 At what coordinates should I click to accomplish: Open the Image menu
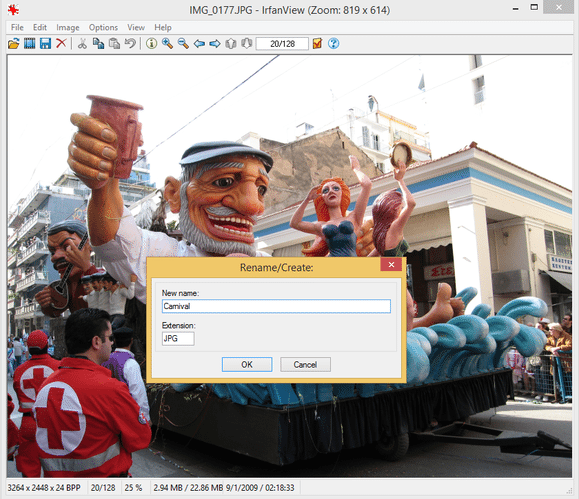point(68,27)
